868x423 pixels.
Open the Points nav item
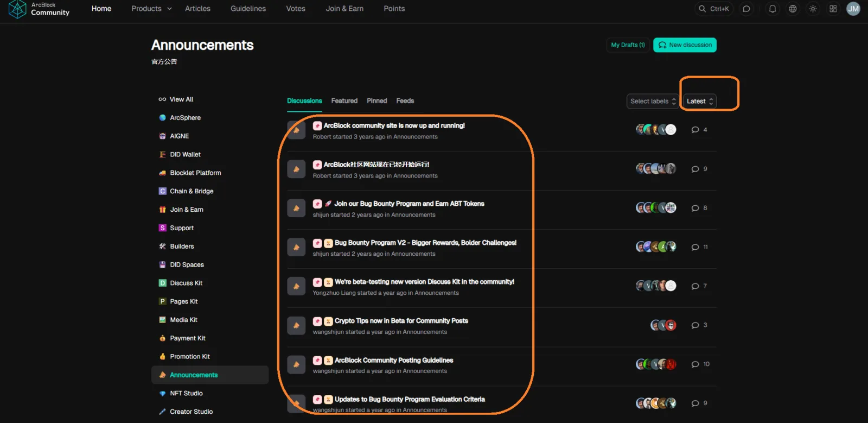(394, 9)
